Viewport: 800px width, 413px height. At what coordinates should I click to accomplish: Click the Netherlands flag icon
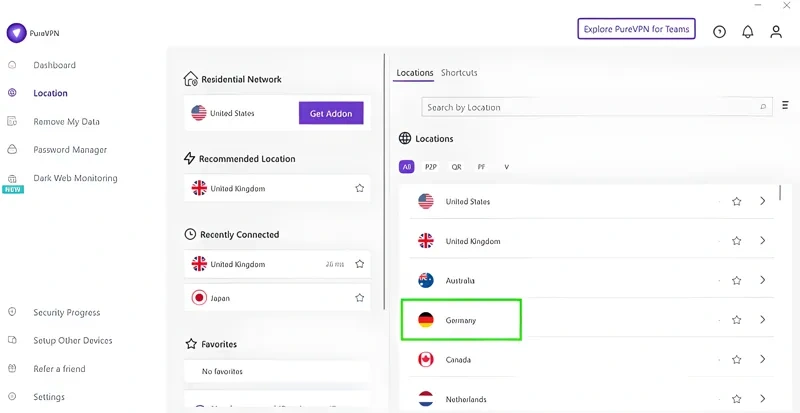(426, 399)
